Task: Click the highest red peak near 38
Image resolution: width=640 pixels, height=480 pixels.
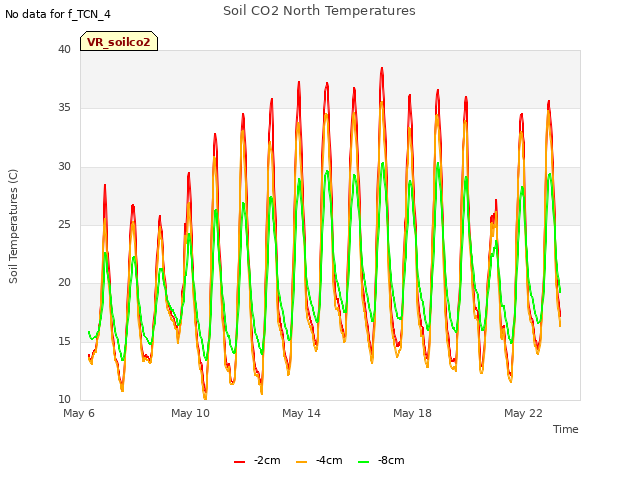Action: point(382,69)
